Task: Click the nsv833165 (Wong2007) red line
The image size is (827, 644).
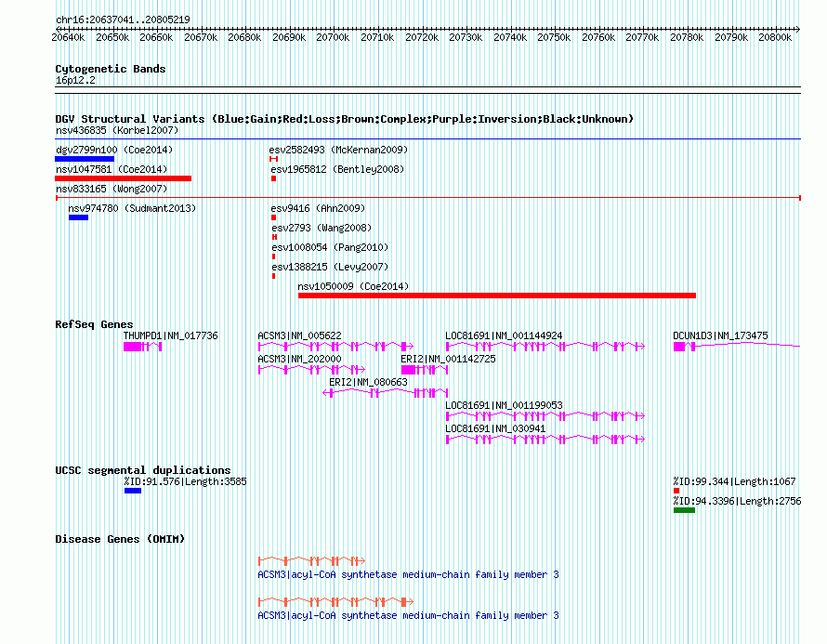Action: click(x=427, y=198)
